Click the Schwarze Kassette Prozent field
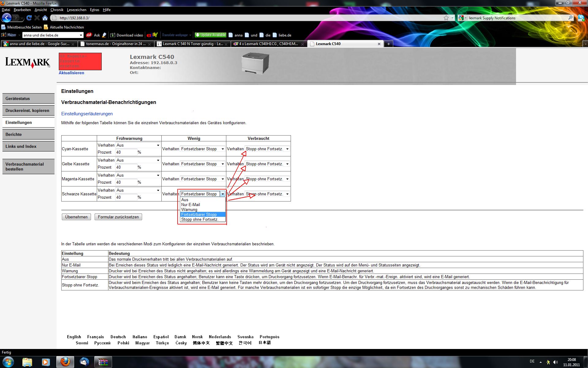The image size is (588, 368). [x=126, y=197]
